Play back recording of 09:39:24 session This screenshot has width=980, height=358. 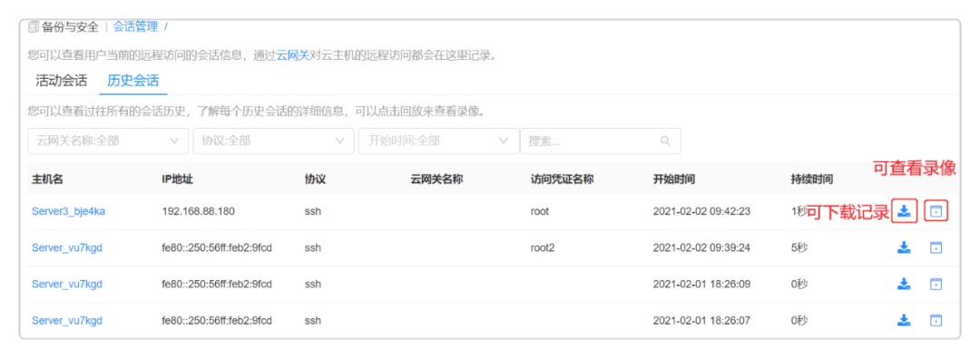[x=936, y=248]
